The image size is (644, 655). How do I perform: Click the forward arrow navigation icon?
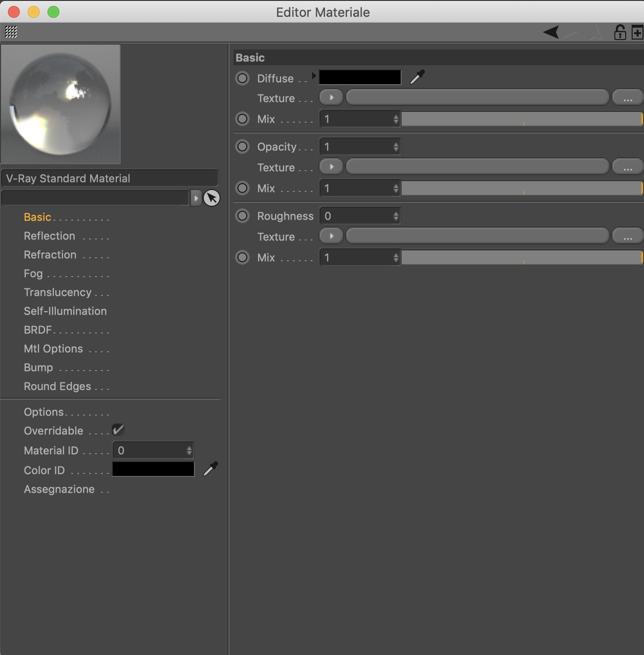(x=569, y=34)
